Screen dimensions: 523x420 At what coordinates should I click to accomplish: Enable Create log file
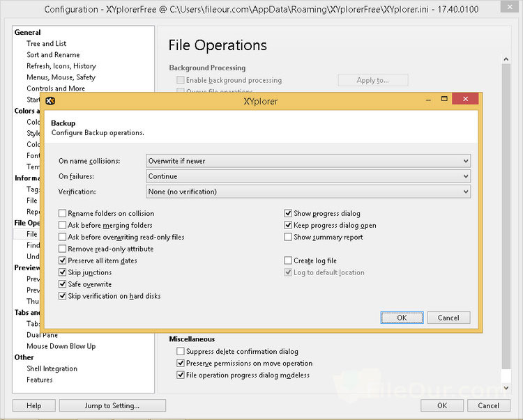288,260
